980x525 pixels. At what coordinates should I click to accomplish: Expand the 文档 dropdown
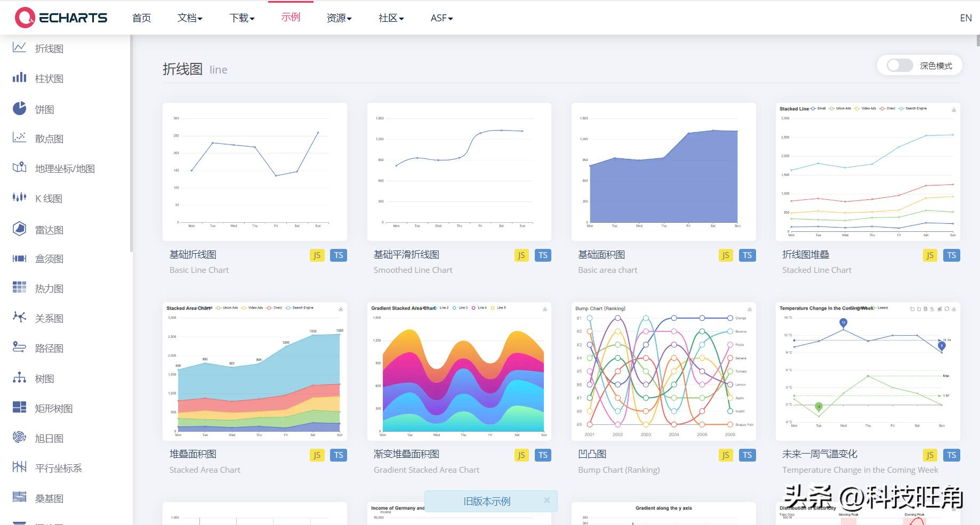189,18
